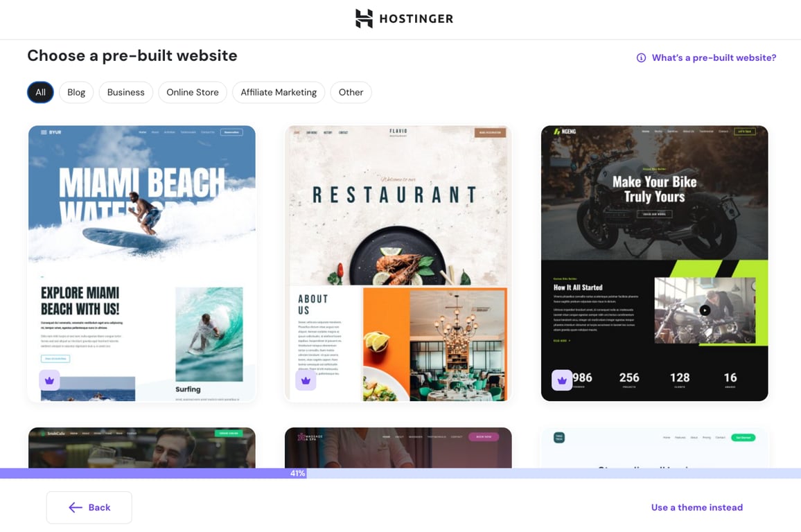Select the Restaurant template preview
Image resolution: width=801 pixels, height=532 pixels.
397,263
